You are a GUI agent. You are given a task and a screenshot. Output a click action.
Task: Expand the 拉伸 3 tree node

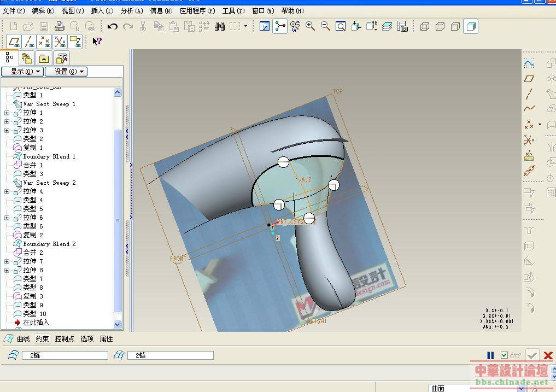[x=7, y=130]
